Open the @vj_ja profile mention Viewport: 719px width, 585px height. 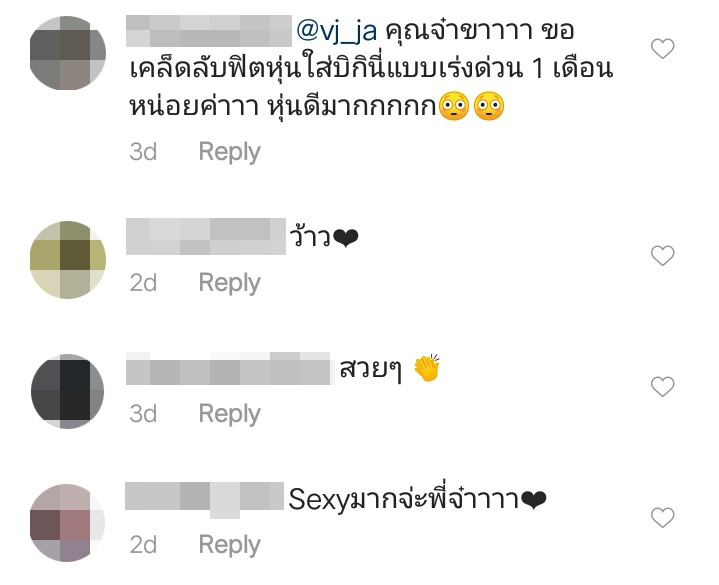click(x=337, y=31)
